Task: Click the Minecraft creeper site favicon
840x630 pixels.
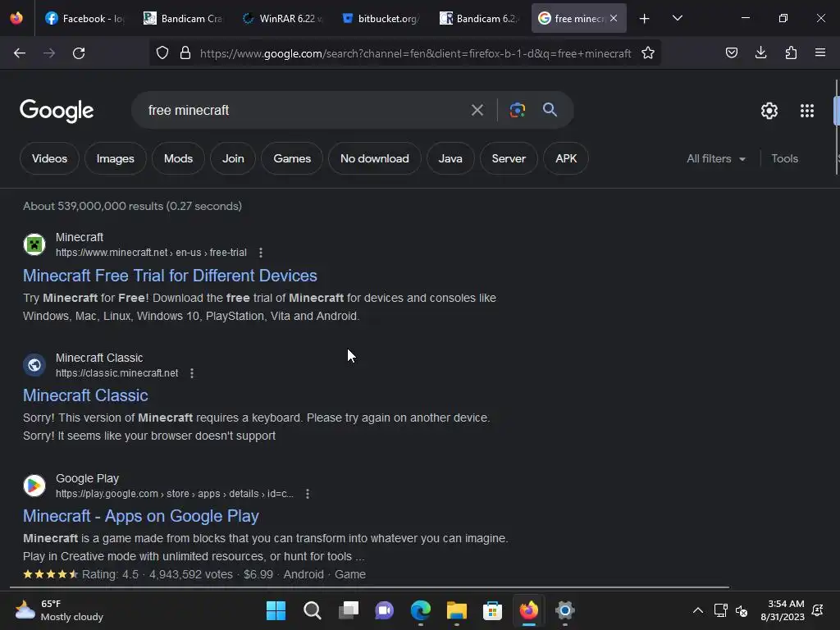Action: coord(34,244)
